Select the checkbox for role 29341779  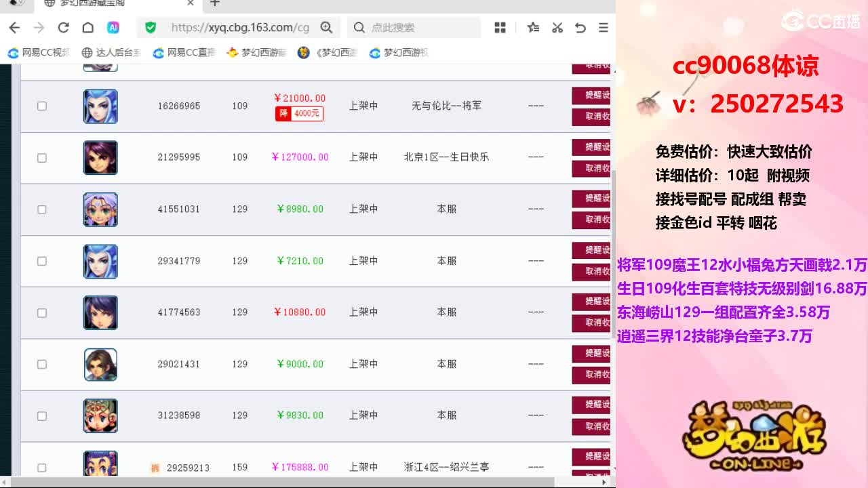coord(42,261)
